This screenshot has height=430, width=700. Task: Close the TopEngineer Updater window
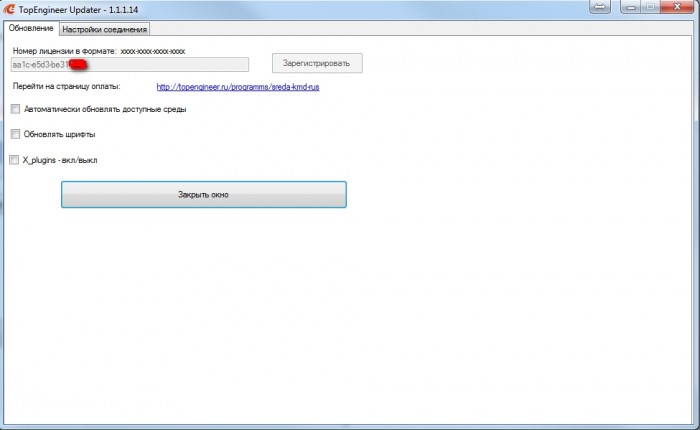coord(677,7)
